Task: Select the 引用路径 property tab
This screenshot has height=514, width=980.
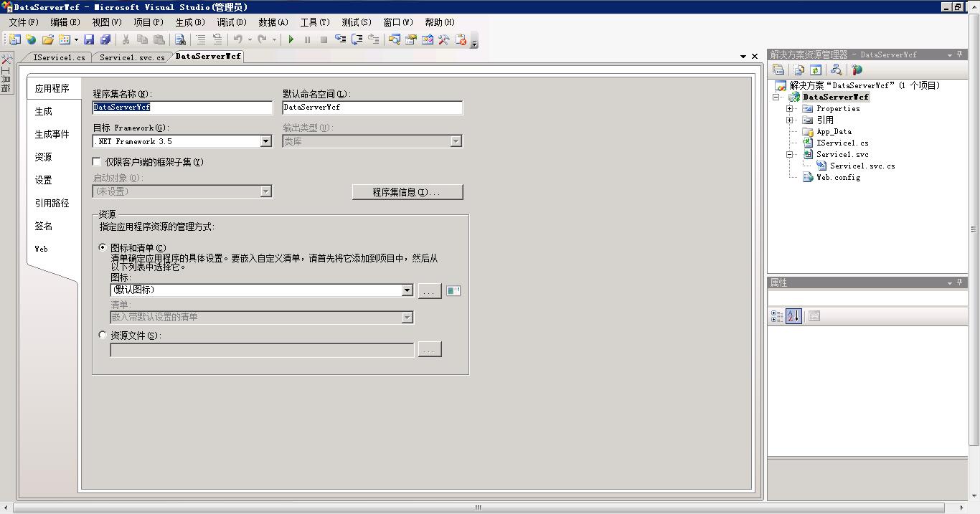Action: coord(52,203)
